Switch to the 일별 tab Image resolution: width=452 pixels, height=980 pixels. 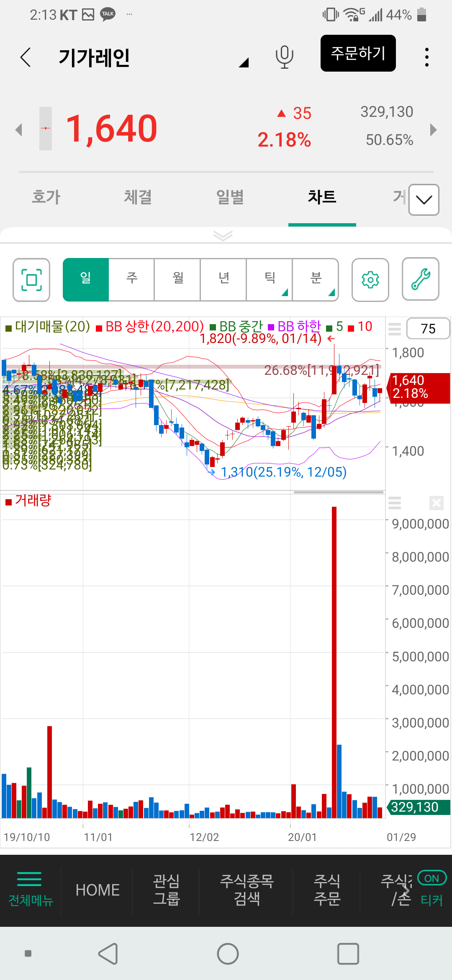click(x=230, y=197)
